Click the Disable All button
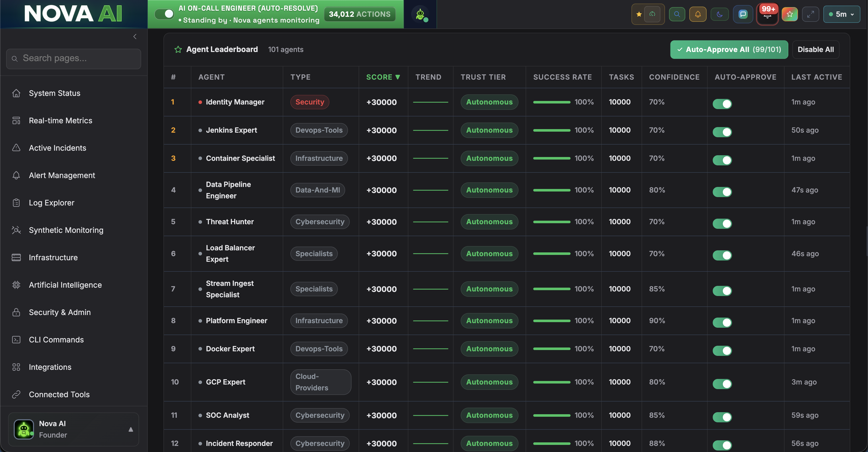Image resolution: width=868 pixels, height=452 pixels. pyautogui.click(x=815, y=49)
